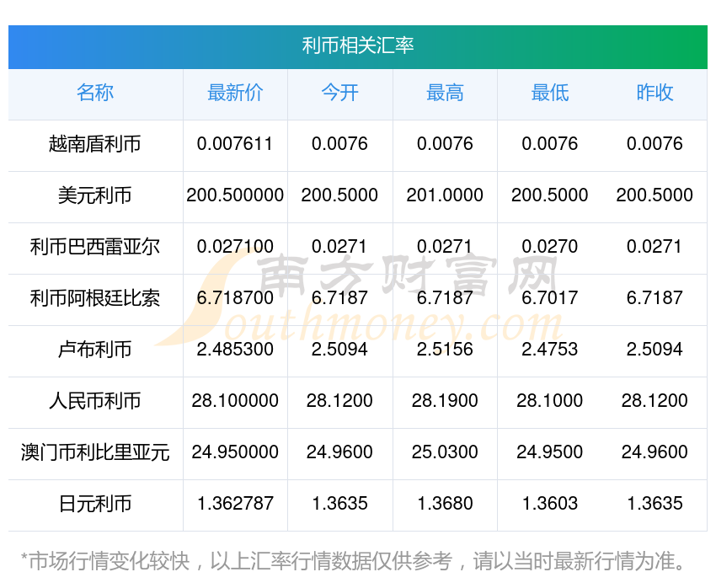Image resolution: width=716 pixels, height=588 pixels.
Task: Click the 利币巴西雷亚尔 row name
Action: point(95,247)
